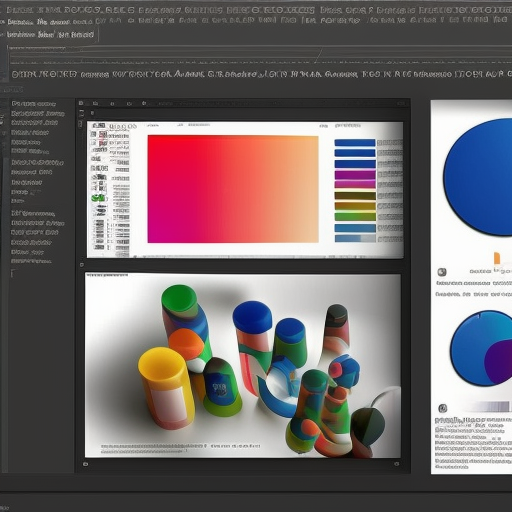Click inside the red-to-orange gradient field
The width and height of the screenshot is (512, 512).
pos(233,189)
